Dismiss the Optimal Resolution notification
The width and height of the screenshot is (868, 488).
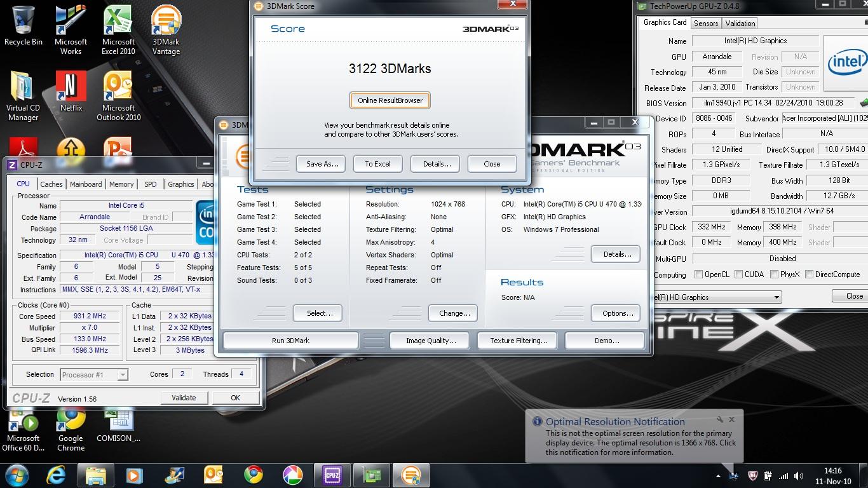731,419
